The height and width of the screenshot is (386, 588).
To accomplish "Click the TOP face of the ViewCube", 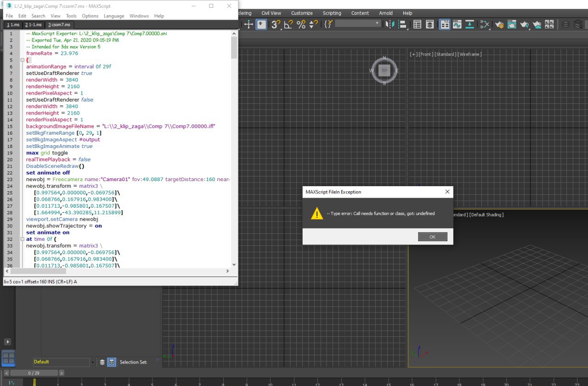I will 384,70.
